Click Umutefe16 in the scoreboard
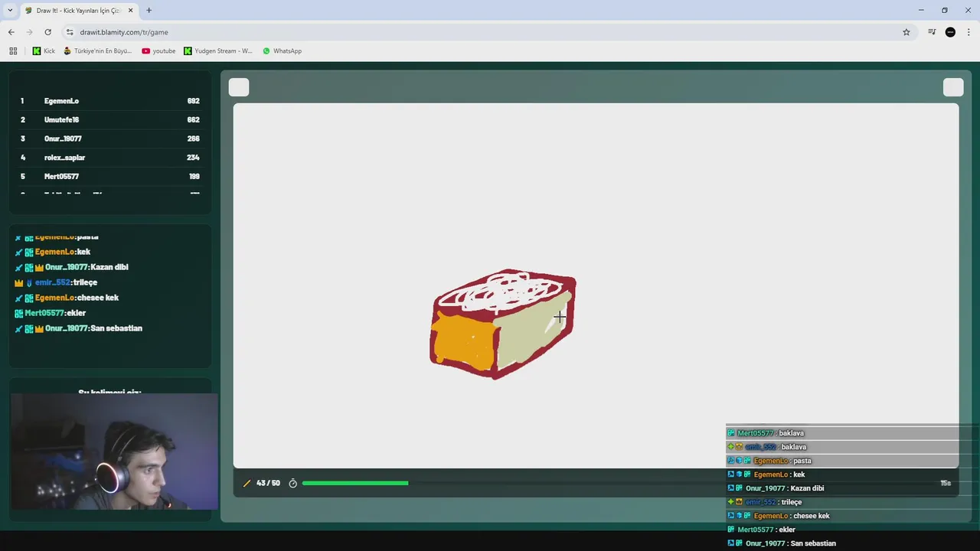 click(x=61, y=120)
